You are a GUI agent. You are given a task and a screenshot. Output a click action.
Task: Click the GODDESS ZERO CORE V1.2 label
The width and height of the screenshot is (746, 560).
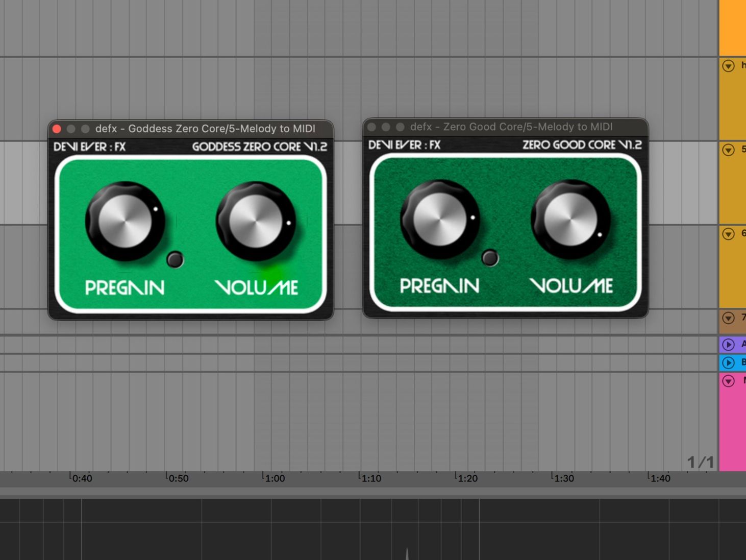[260, 147]
